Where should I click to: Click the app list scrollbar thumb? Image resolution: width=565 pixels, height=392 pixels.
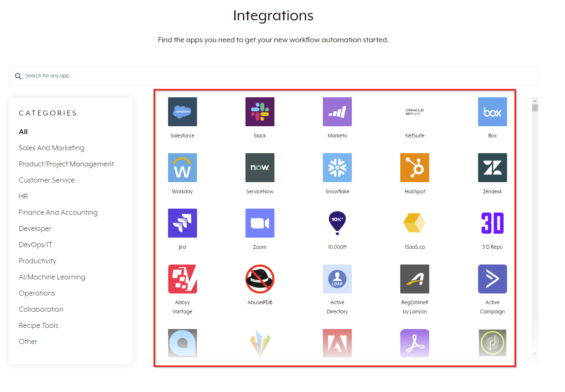point(535,108)
